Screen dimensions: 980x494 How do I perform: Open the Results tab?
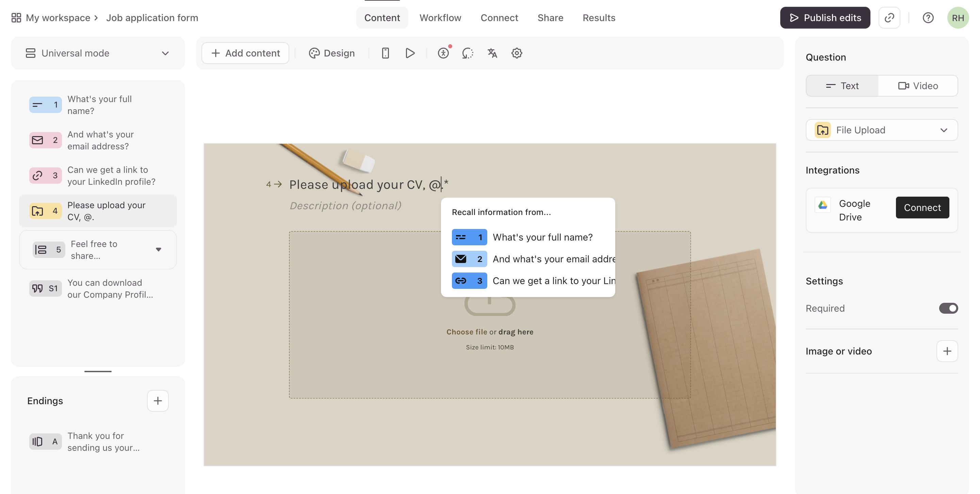tap(599, 18)
